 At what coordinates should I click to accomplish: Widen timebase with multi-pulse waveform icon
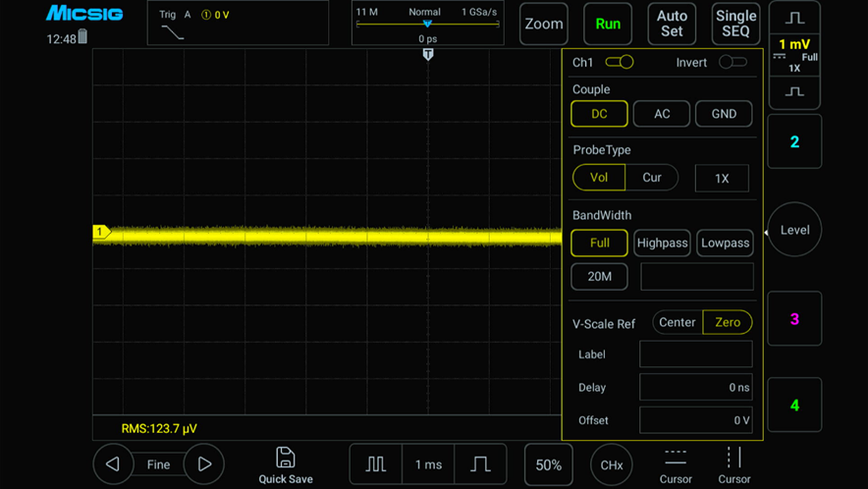[x=376, y=464]
